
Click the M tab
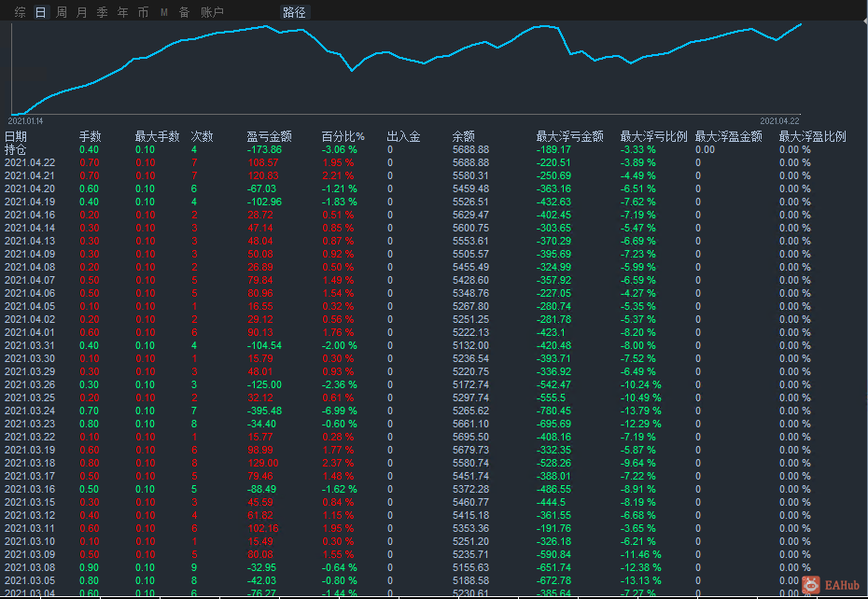pyautogui.click(x=164, y=12)
